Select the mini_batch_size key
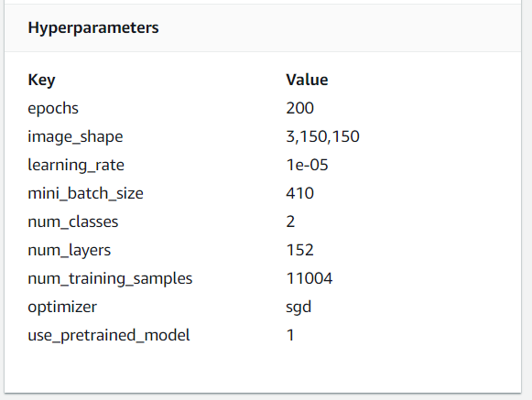The height and width of the screenshot is (400, 532). pos(85,194)
